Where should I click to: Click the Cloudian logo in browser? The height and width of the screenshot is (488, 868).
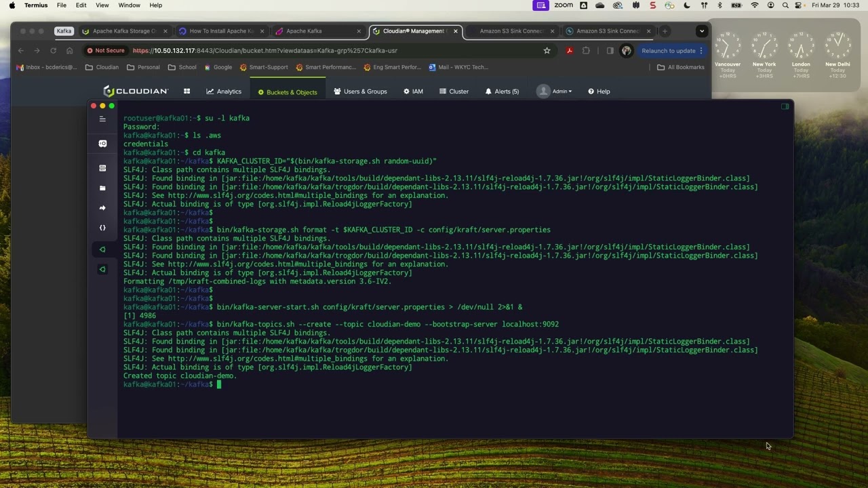[136, 91]
